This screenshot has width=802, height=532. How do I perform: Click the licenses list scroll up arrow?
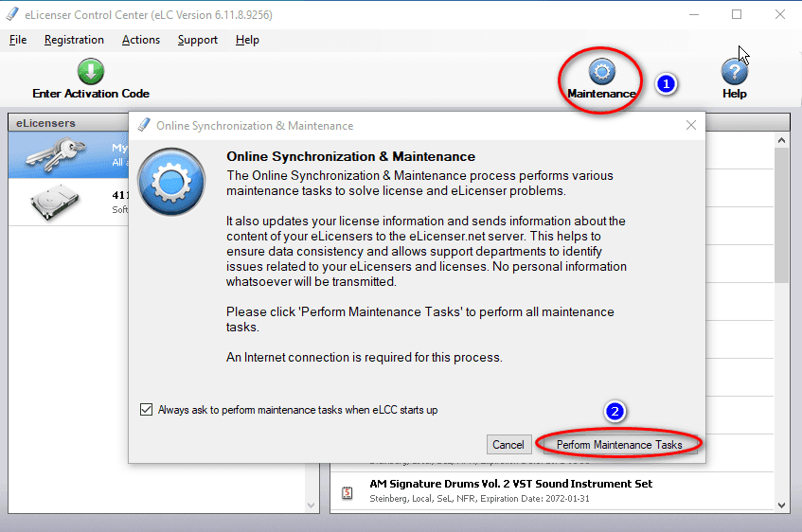(781, 140)
